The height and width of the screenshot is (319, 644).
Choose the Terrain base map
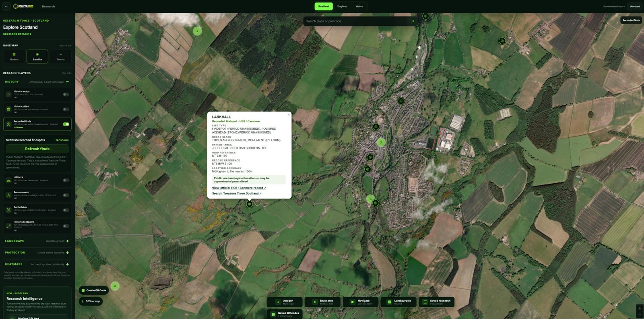click(61, 56)
